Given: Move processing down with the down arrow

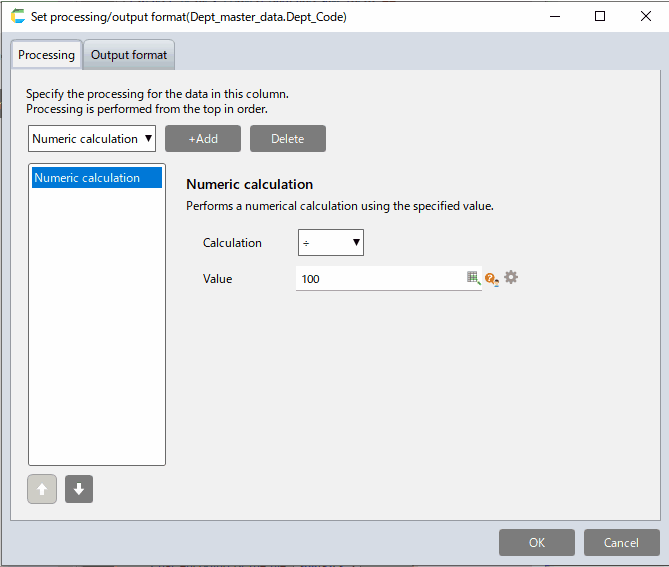Looking at the screenshot, I should pyautogui.click(x=79, y=489).
